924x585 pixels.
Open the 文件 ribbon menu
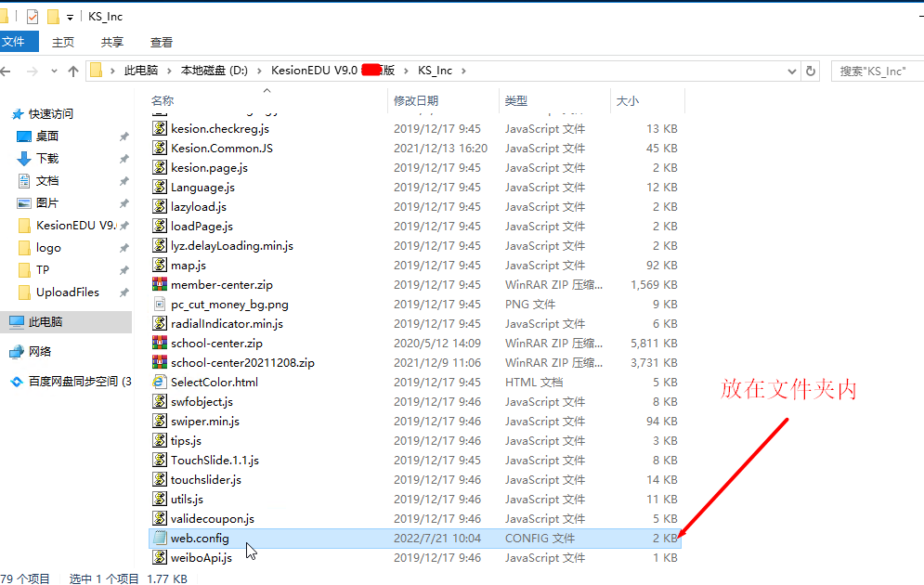pos(15,42)
